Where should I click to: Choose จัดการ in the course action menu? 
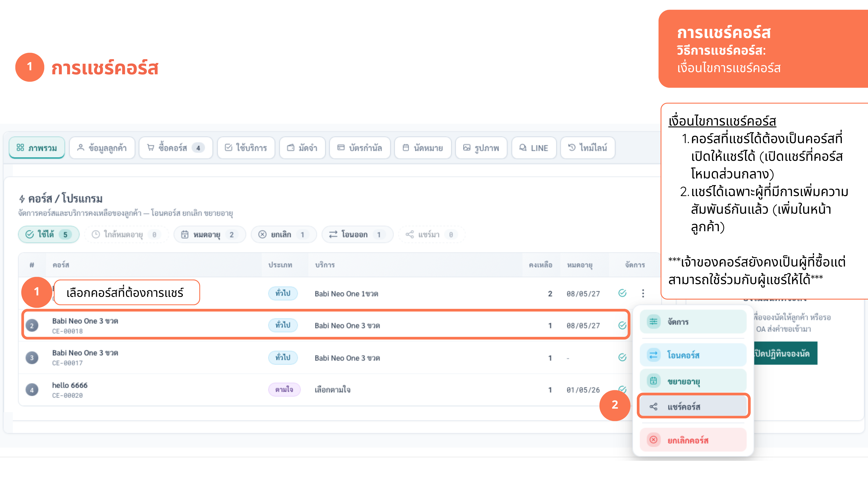click(x=693, y=322)
